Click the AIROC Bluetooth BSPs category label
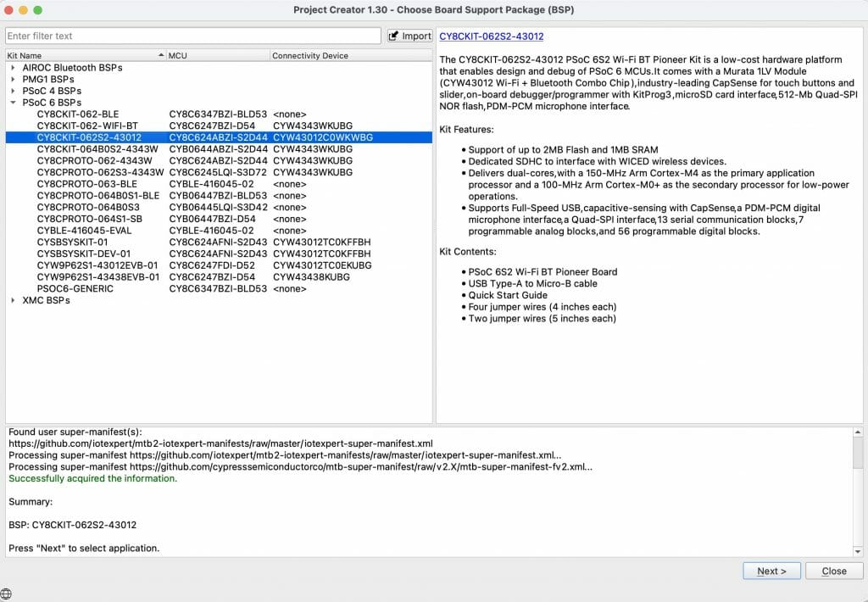 click(x=73, y=68)
